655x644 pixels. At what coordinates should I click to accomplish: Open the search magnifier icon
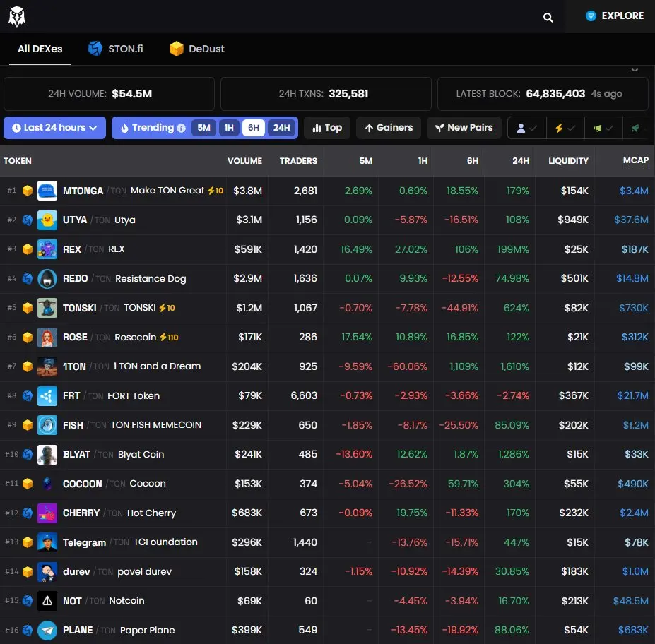coord(548,17)
